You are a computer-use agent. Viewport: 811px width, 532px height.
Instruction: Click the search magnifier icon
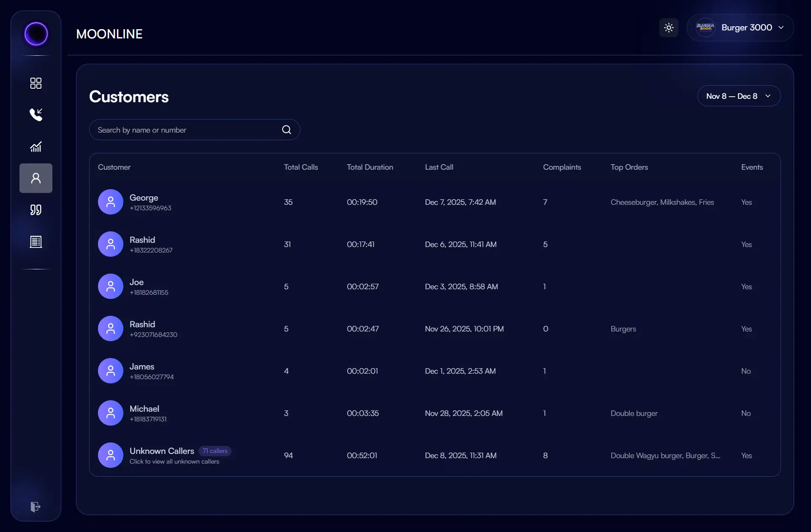[x=286, y=130]
